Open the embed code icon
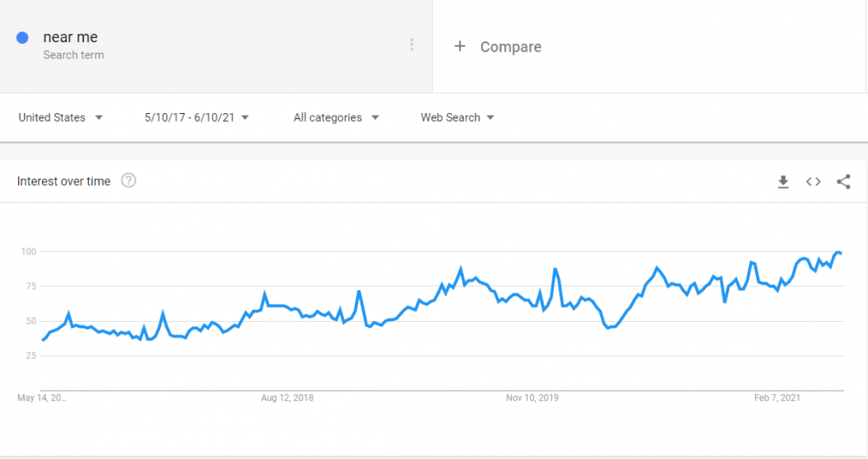868x459 pixels. pos(813,182)
